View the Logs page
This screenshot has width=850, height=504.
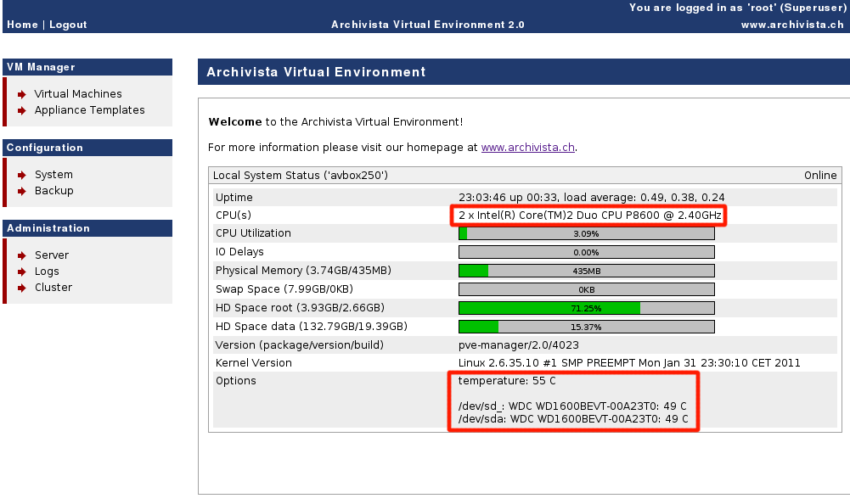[x=47, y=272]
